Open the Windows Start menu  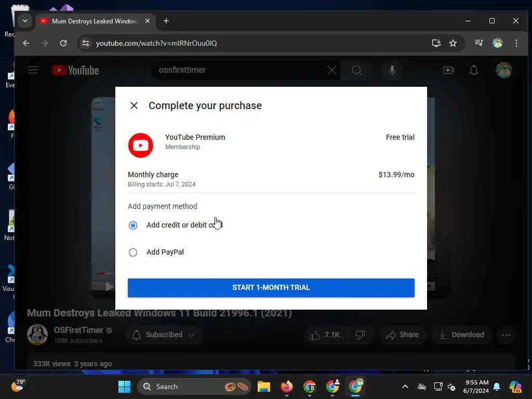[x=124, y=387]
